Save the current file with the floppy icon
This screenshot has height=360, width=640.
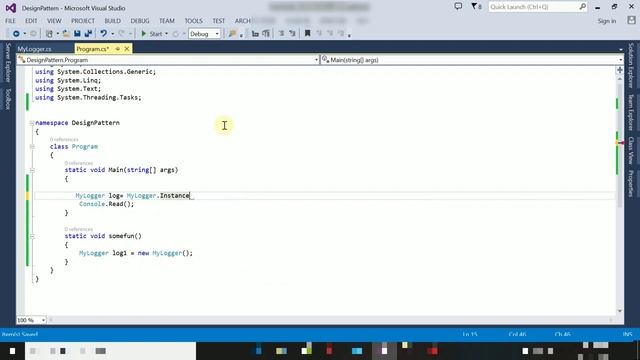coord(77,34)
